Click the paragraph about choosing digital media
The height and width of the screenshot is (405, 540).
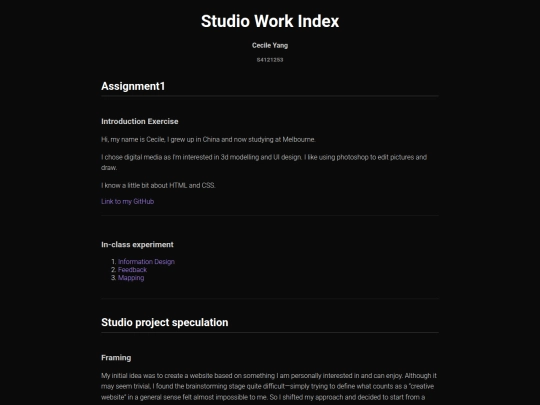(264, 162)
